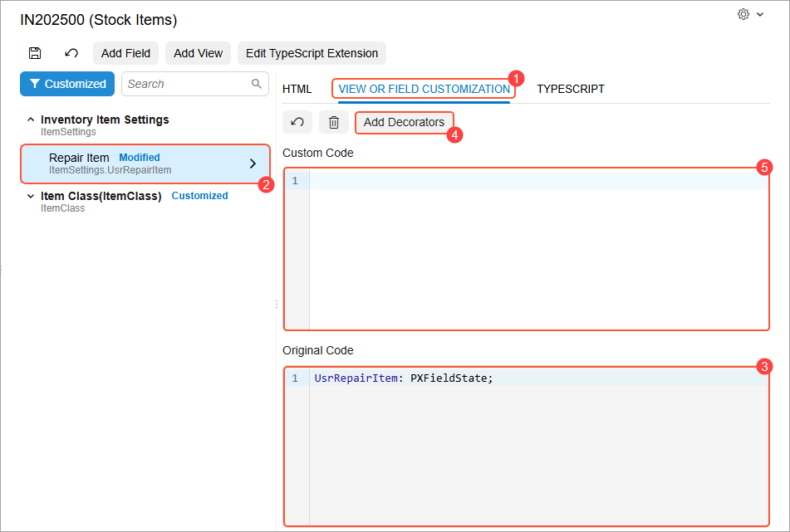790x532 pixels.
Task: Open the settings gear menu
Action: [743, 15]
